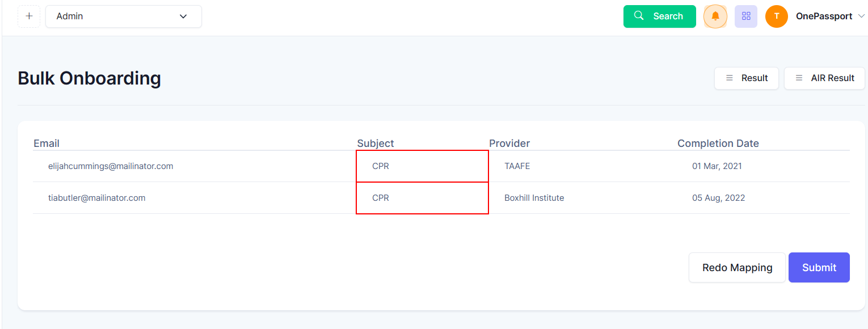Expand the OnePassport account chevron
Screen dimensions: 868x329
[x=861, y=16]
